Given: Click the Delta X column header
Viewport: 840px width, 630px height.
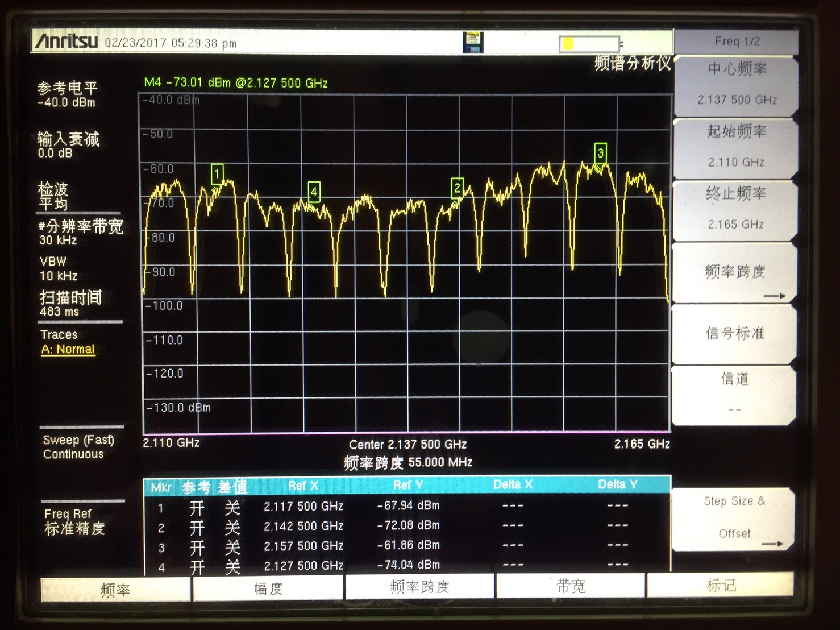Looking at the screenshot, I should 513,484.
